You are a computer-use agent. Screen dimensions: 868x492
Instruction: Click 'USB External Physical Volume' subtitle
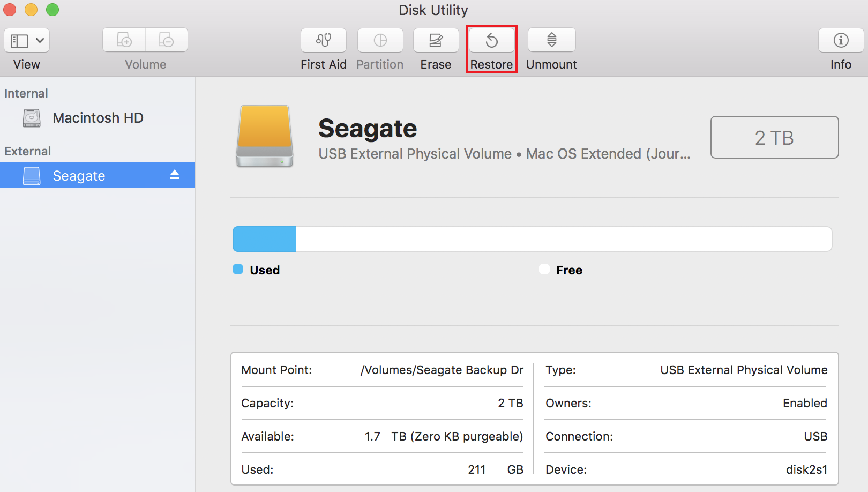click(x=415, y=154)
